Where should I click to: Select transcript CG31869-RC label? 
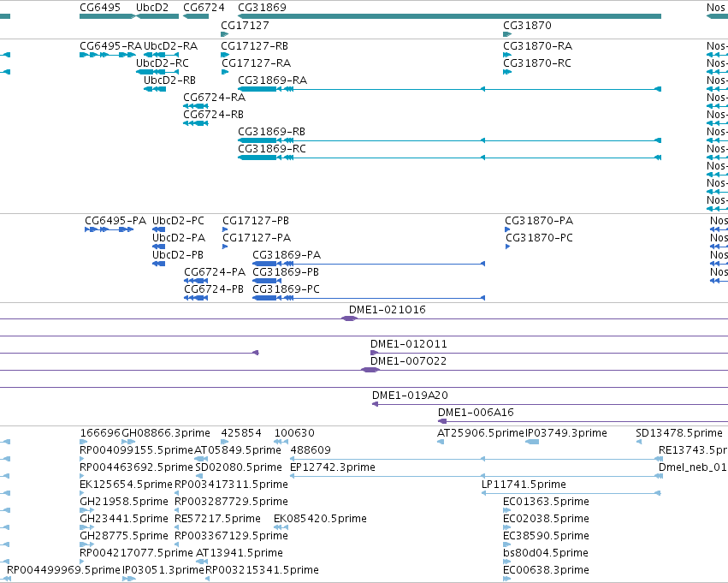pyautogui.click(x=271, y=149)
